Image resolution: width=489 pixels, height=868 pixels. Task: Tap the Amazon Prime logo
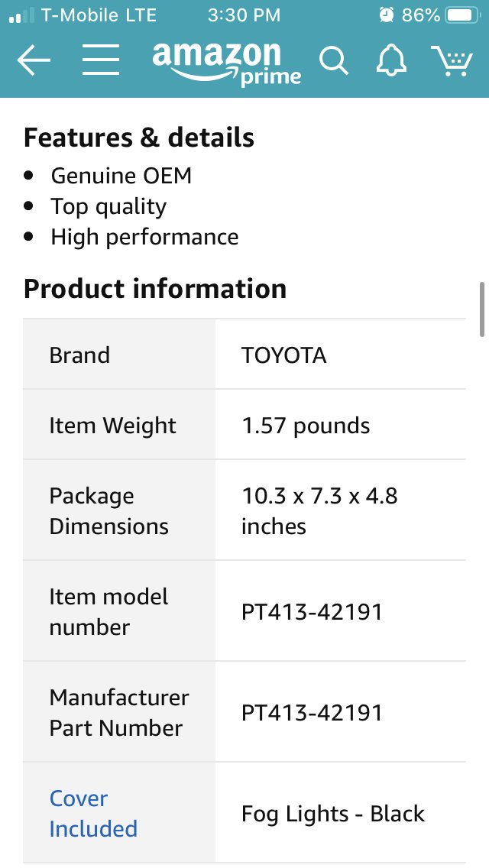point(226,63)
